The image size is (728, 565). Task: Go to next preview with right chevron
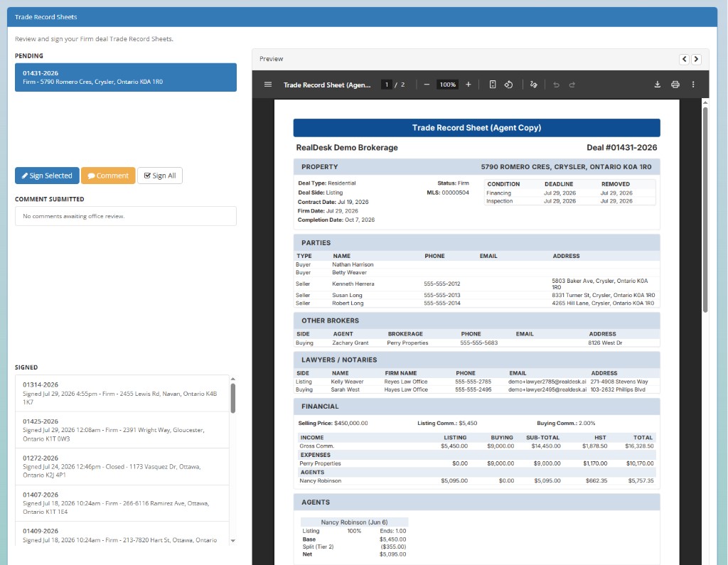pyautogui.click(x=696, y=59)
